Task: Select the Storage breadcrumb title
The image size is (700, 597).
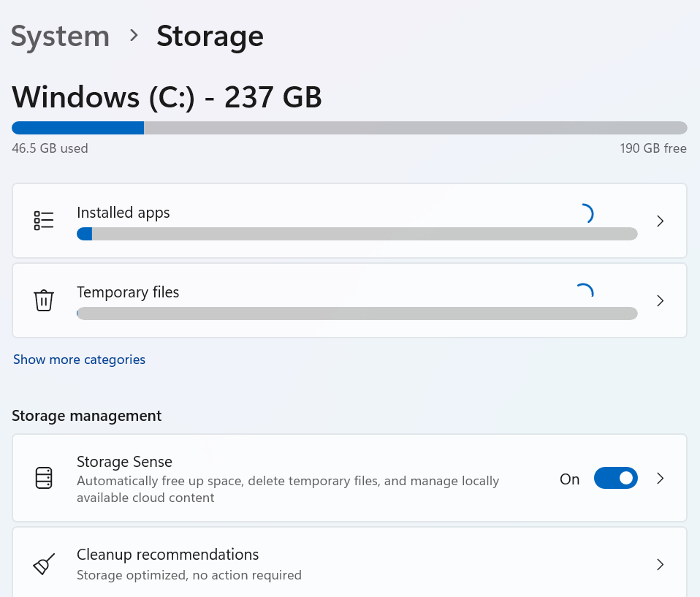Action: [210, 36]
